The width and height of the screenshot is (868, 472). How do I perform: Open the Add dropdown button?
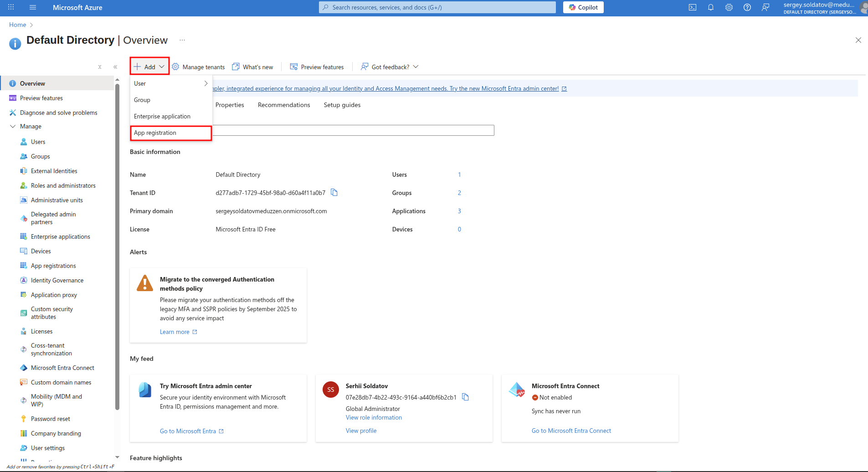pyautogui.click(x=149, y=67)
